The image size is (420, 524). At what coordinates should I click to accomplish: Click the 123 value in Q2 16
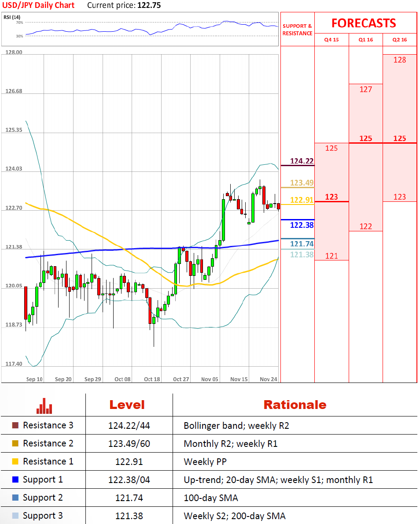(x=400, y=197)
